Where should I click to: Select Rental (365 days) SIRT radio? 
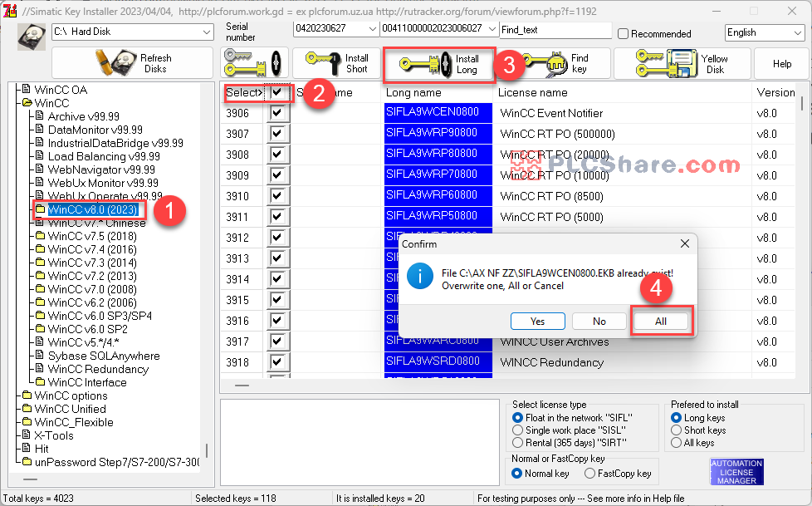[517, 442]
